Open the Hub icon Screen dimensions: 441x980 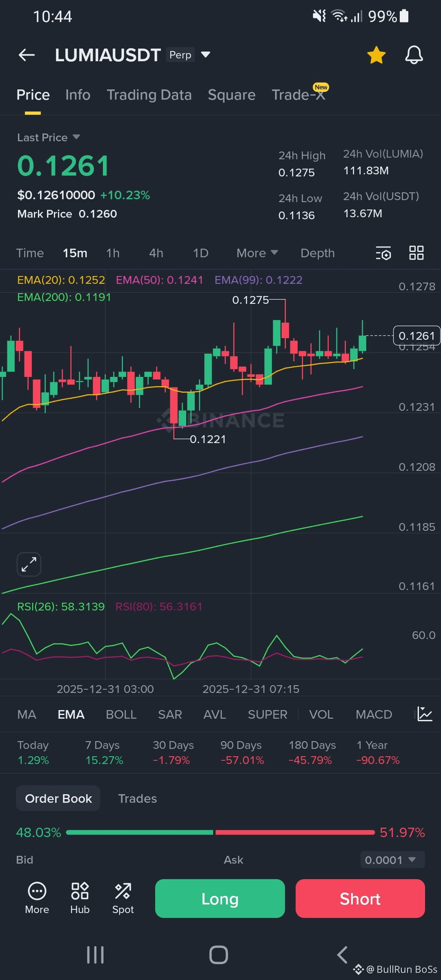(80, 898)
